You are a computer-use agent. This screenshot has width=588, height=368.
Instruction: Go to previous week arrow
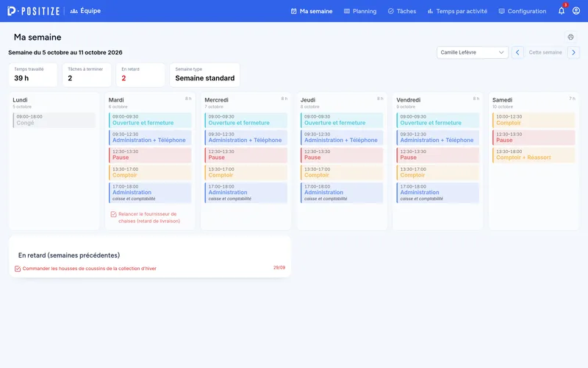pos(517,52)
